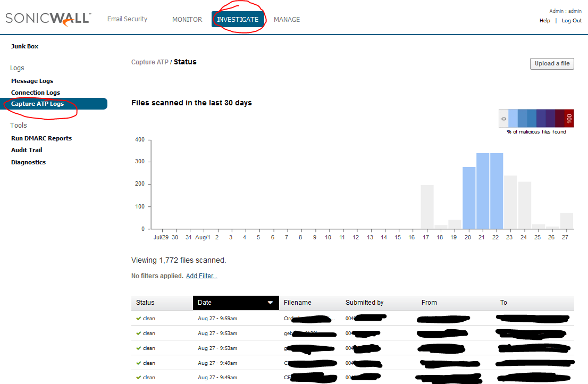
Task: Sort by the From column header
Action: pos(429,303)
